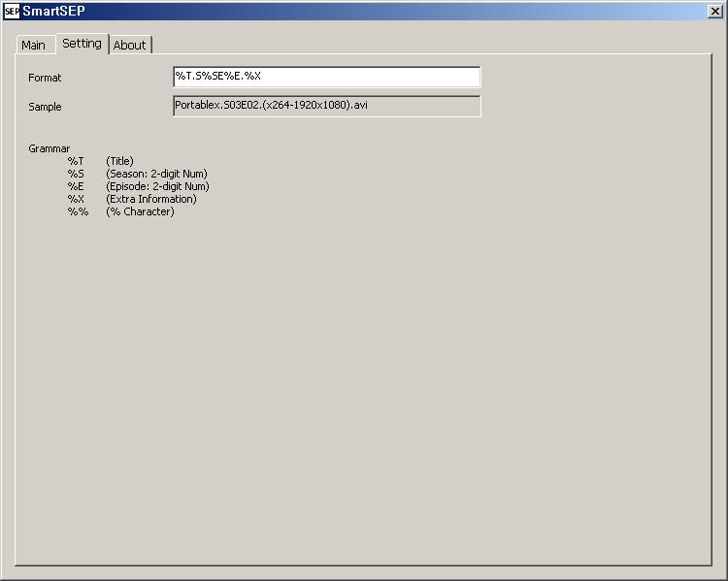Click the Sample filename field

327,106
